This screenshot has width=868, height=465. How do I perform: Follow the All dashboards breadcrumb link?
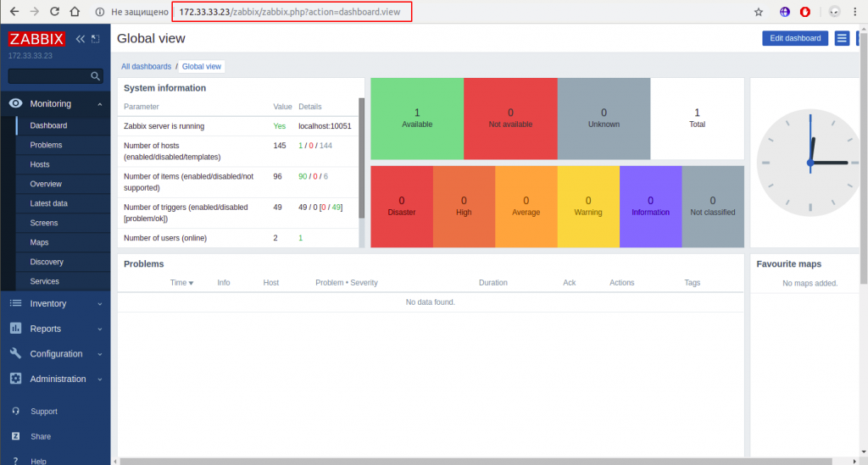(x=146, y=66)
